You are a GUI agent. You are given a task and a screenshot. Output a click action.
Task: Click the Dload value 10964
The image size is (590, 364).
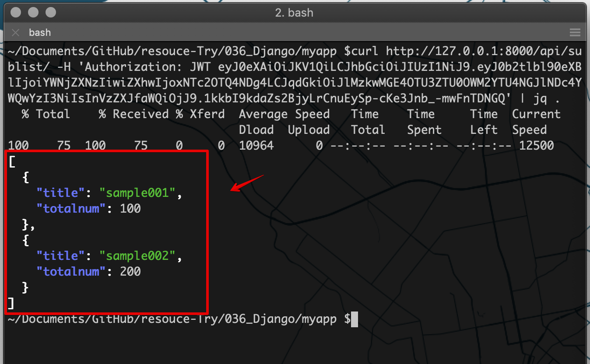click(256, 145)
